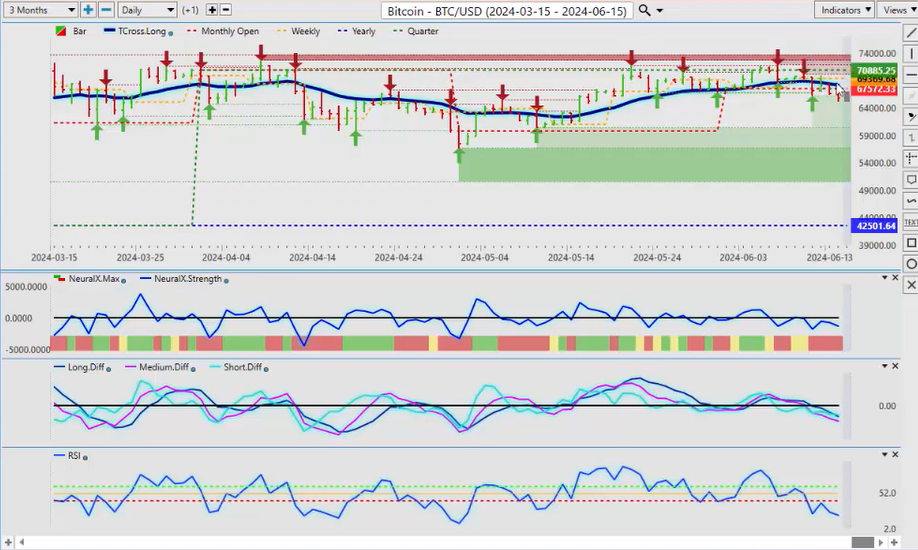Open the Daily interval dropdown
The height and width of the screenshot is (550, 918).
146,10
